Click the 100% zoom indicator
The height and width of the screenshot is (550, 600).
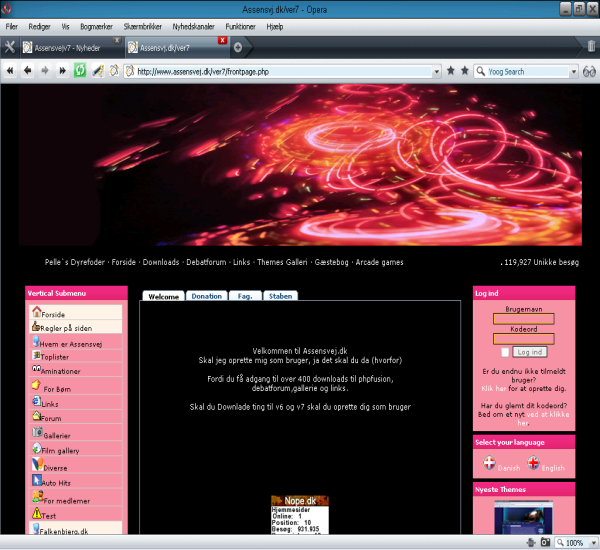pyautogui.click(x=574, y=543)
